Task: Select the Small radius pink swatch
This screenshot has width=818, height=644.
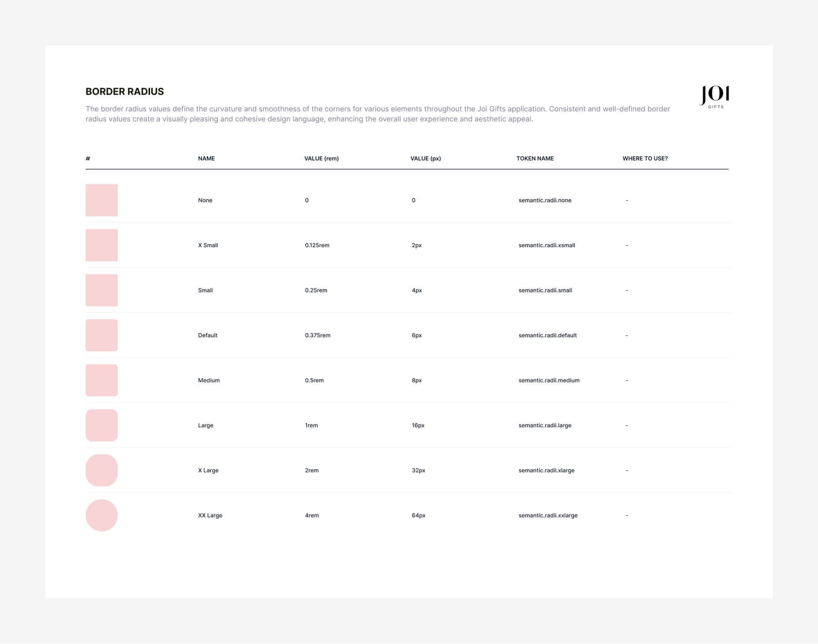Action: (101, 290)
